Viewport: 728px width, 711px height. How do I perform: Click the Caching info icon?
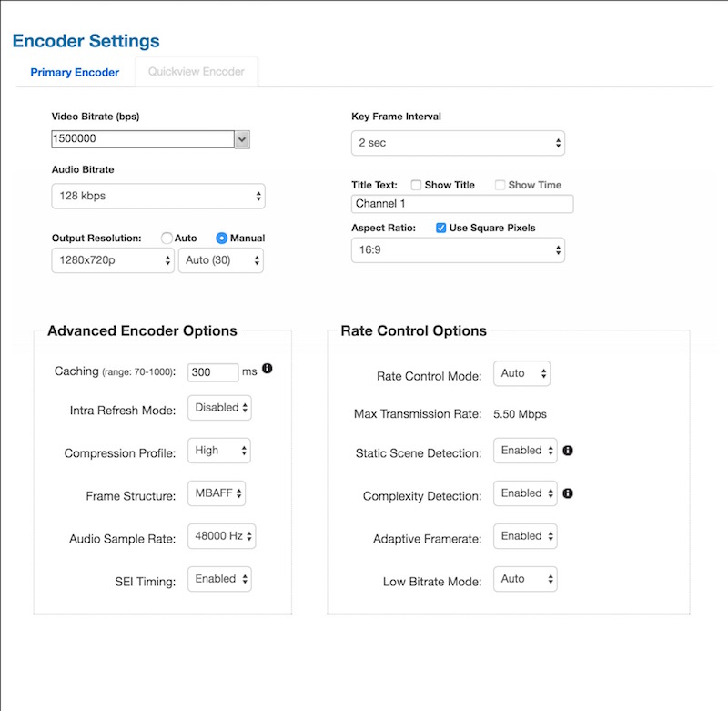[x=268, y=369]
